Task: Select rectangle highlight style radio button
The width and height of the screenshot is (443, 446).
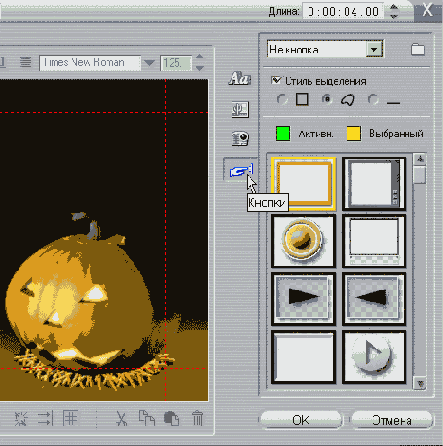Action: tap(282, 99)
